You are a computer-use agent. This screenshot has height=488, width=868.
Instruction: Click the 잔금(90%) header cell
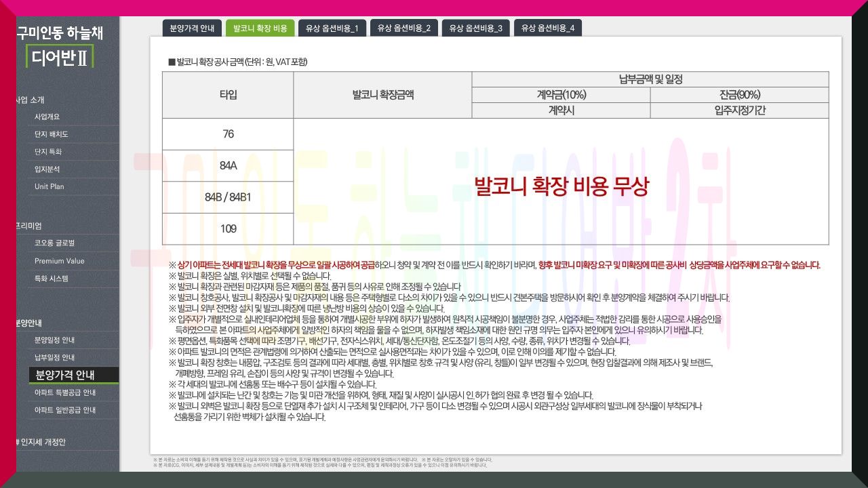[x=739, y=95]
